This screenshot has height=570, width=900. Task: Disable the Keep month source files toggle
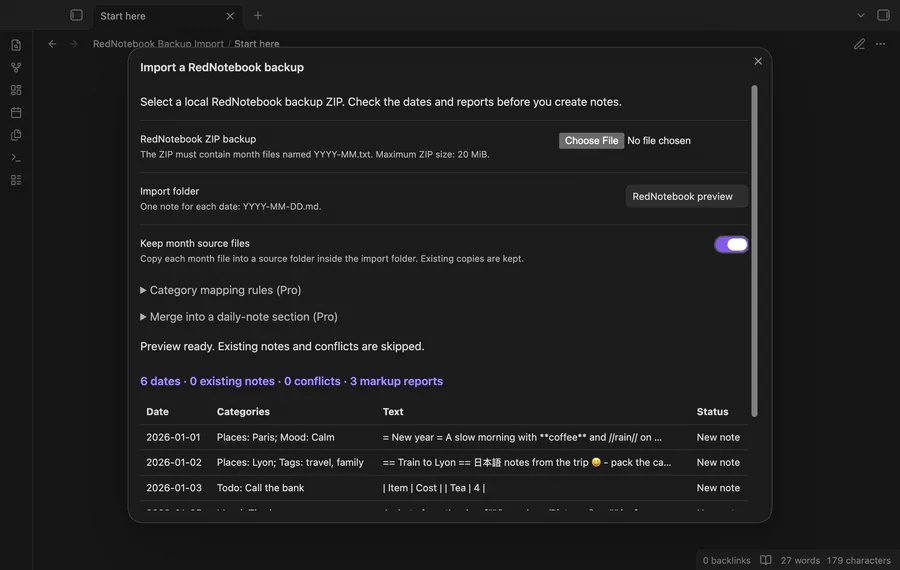(x=731, y=245)
